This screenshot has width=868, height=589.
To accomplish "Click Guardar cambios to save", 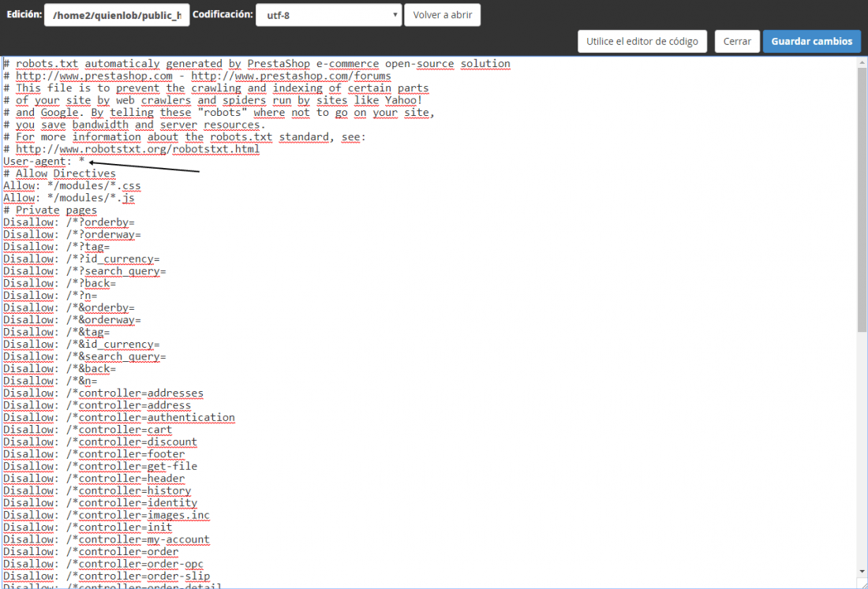I will (811, 42).
